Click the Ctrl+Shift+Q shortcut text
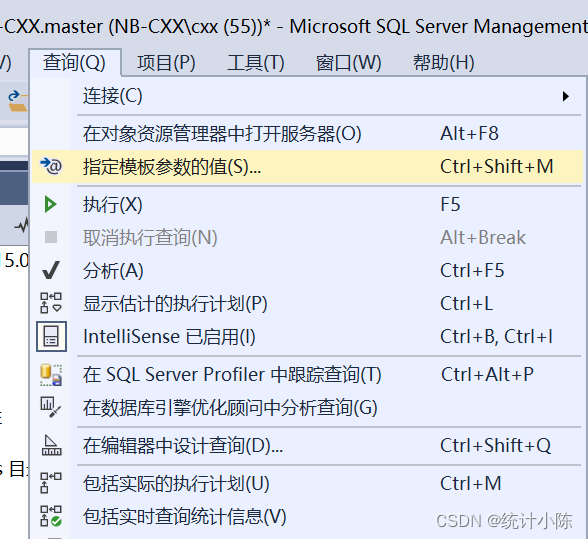588x539 pixels. (x=496, y=446)
